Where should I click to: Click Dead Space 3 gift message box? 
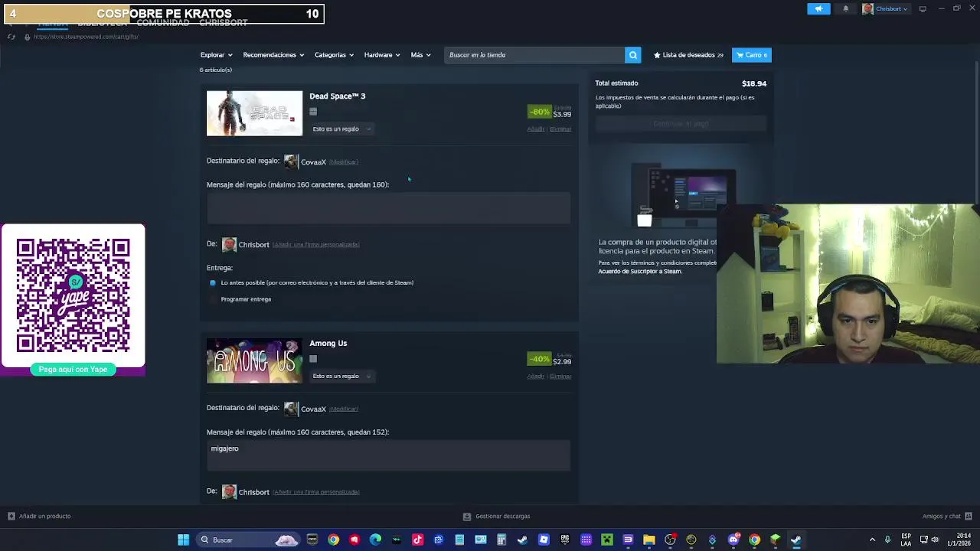(388, 208)
